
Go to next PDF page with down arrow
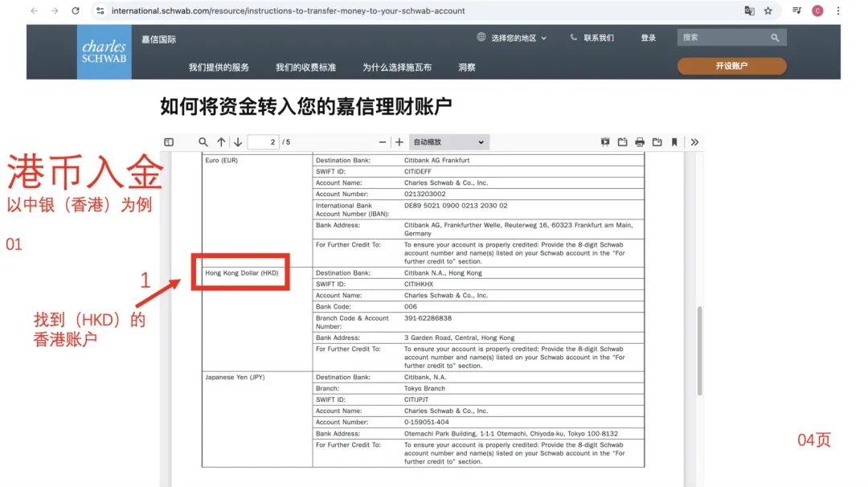238,142
